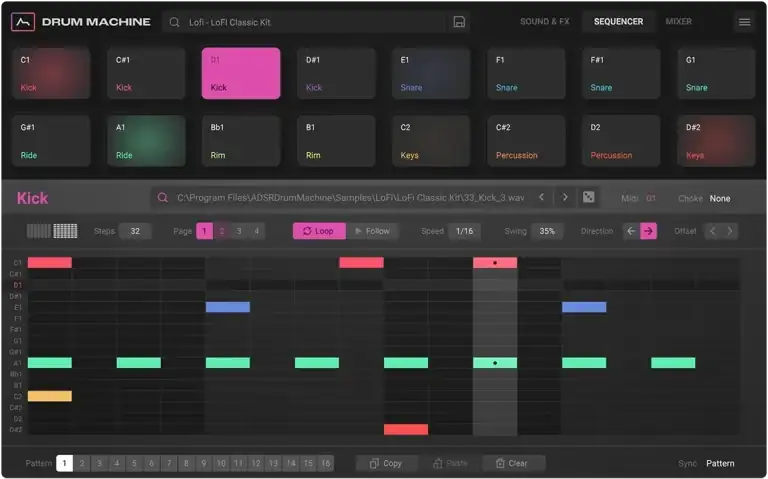Viewport: 768px width, 479px height.
Task: Select the 32-step grid view icon
Action: 65,231
